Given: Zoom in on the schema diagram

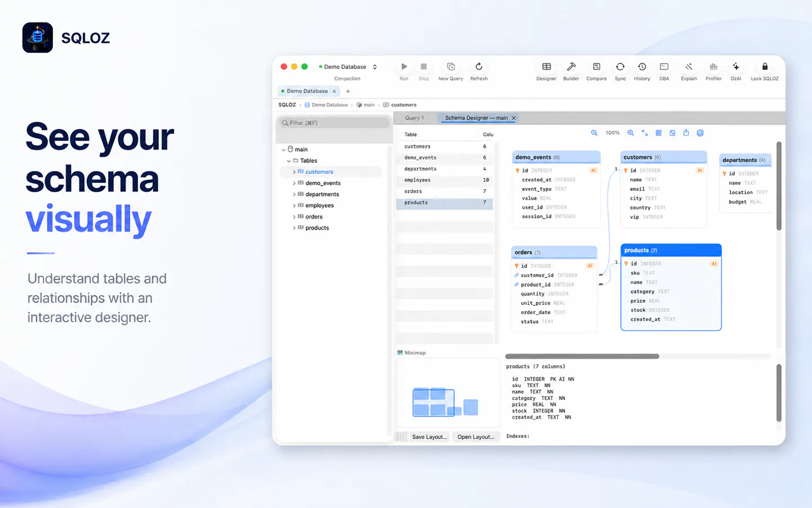Looking at the screenshot, I should coord(630,133).
